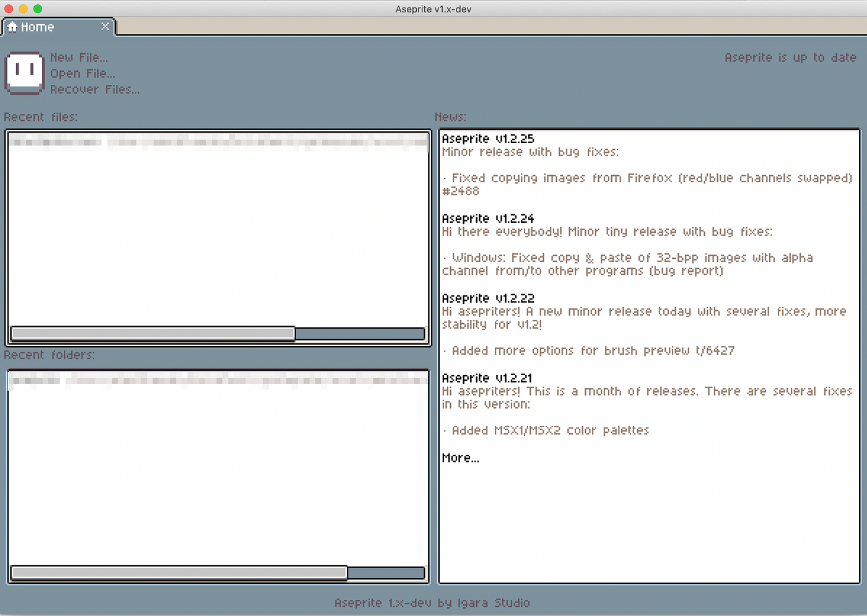This screenshot has width=867, height=616.
Task: Click the Aseprite 1.x-dev by Igara Studio credit
Action: coord(432,602)
